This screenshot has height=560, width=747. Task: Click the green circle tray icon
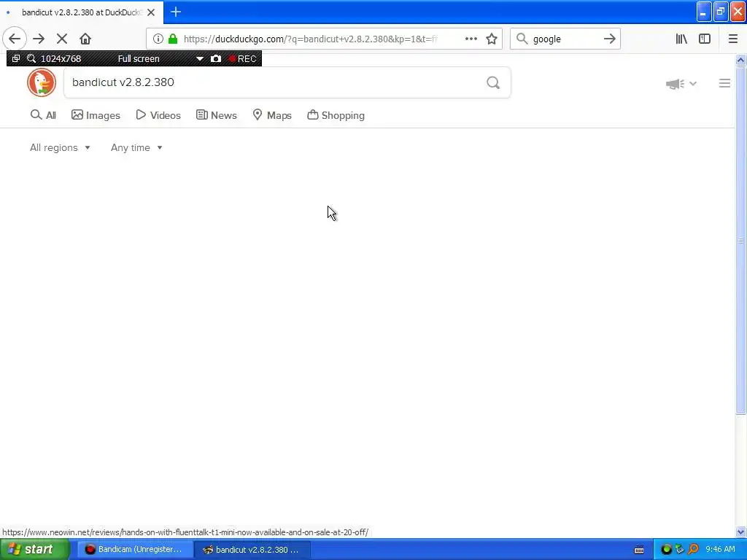coord(666,550)
